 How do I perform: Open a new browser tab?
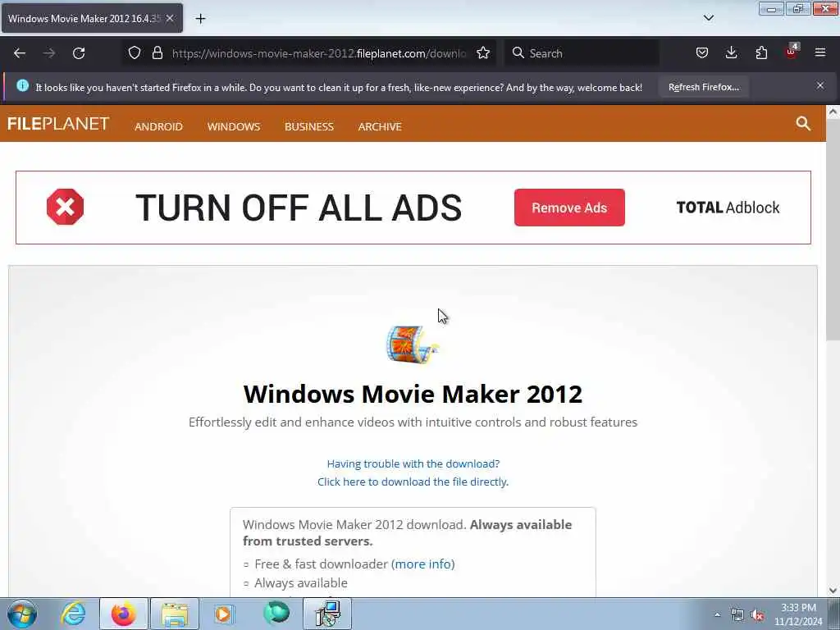click(200, 19)
